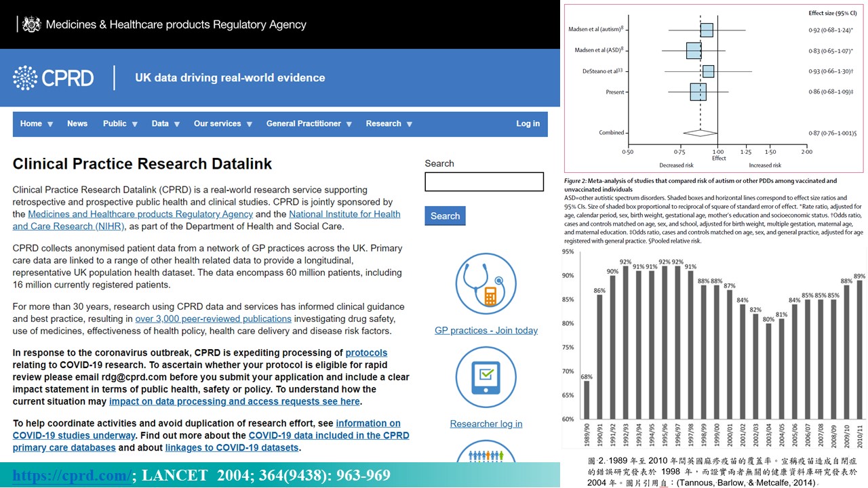868x488 pixels.
Task: Click the 80% bar for 2003/04
Action: pyautogui.click(x=768, y=371)
